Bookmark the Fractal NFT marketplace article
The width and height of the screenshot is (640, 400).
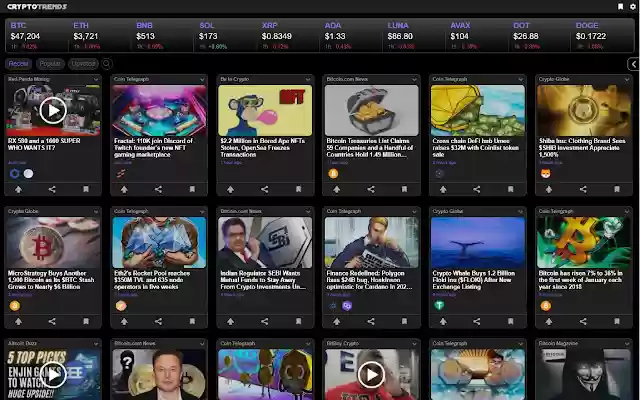(192, 189)
